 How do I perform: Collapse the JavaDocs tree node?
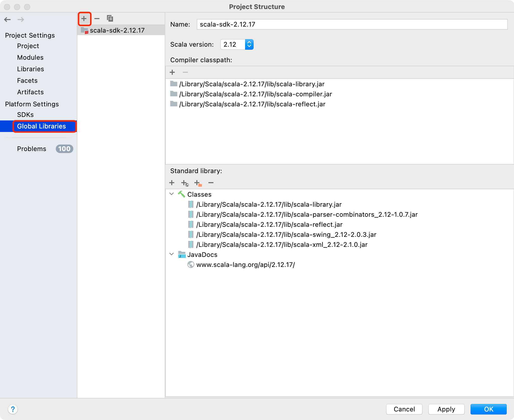pyautogui.click(x=172, y=254)
